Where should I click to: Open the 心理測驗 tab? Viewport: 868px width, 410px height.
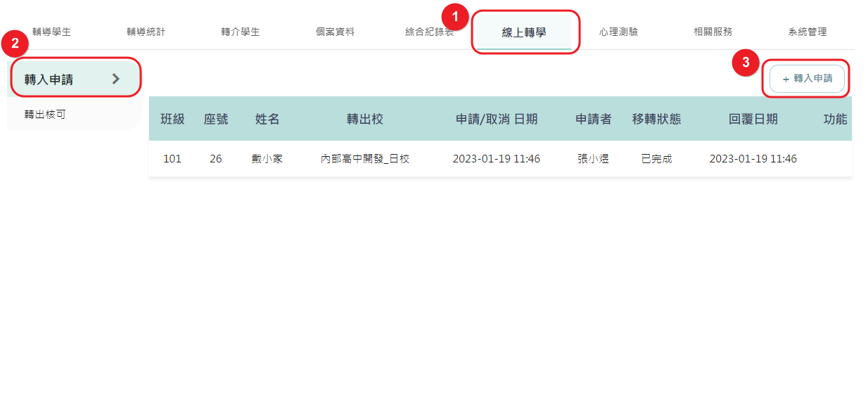(x=618, y=32)
